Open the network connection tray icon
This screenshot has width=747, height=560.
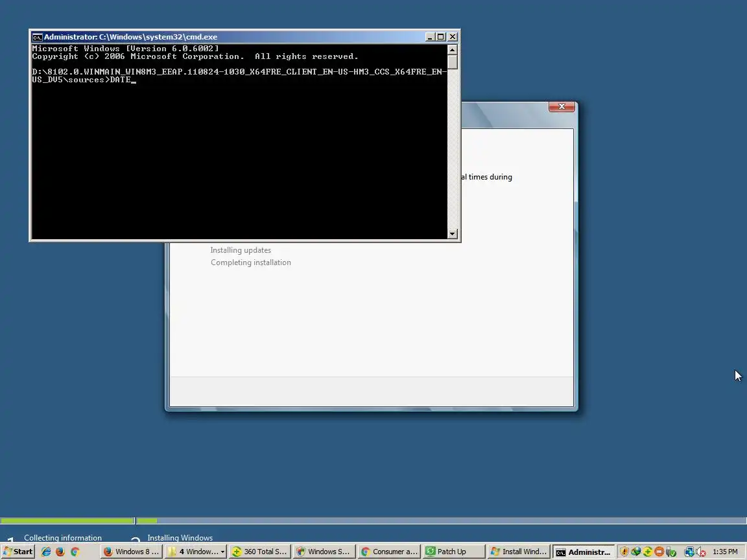point(689,552)
